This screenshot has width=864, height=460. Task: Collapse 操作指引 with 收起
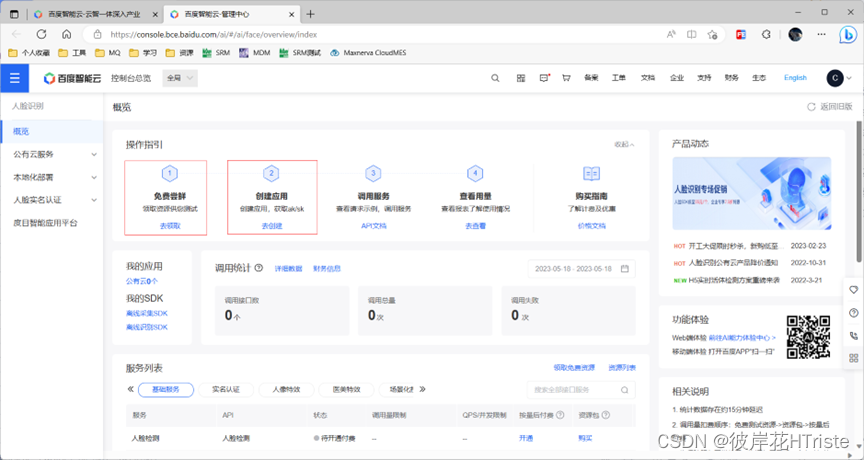[624, 144]
